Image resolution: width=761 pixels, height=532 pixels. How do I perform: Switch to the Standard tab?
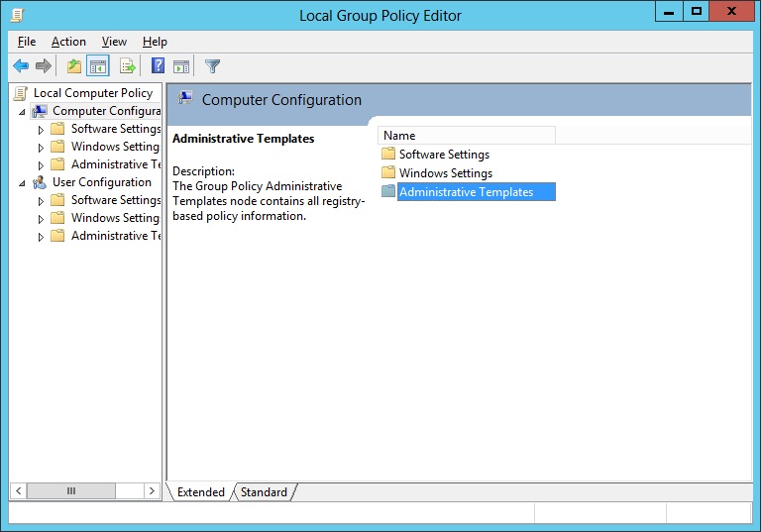(264, 492)
